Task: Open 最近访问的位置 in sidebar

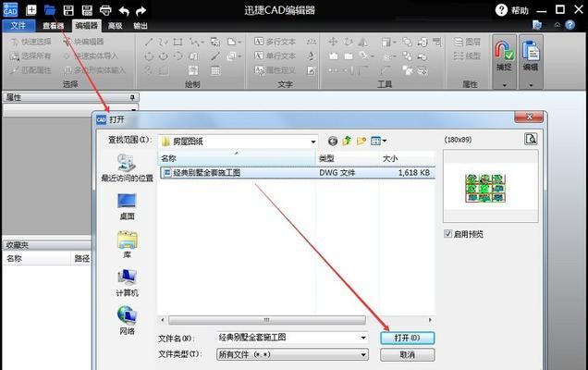Action: coord(128,168)
